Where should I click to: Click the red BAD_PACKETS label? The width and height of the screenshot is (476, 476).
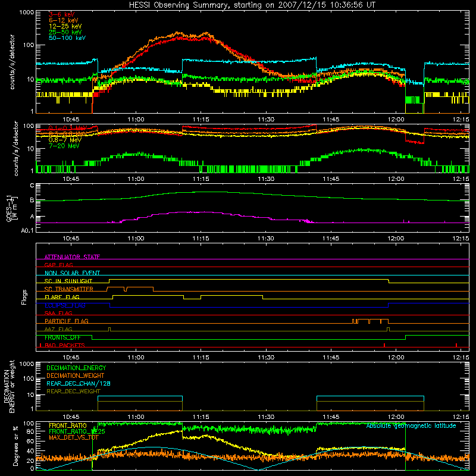point(65,345)
